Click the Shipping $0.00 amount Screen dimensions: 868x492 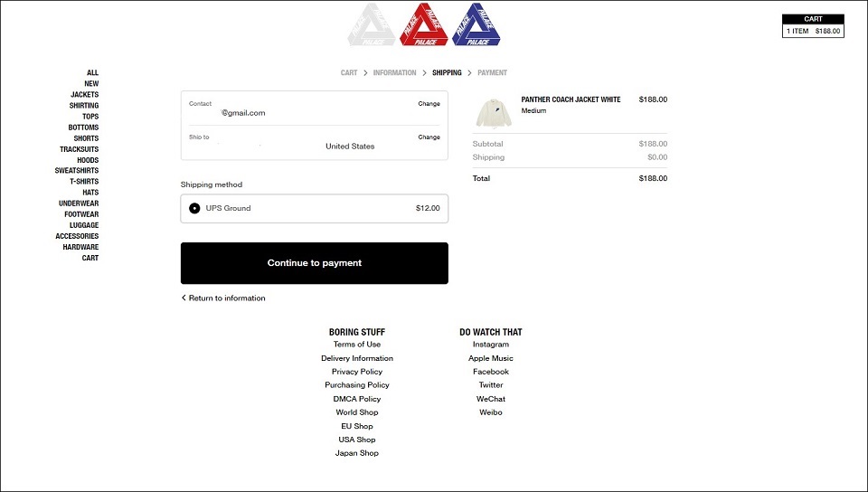click(x=657, y=157)
